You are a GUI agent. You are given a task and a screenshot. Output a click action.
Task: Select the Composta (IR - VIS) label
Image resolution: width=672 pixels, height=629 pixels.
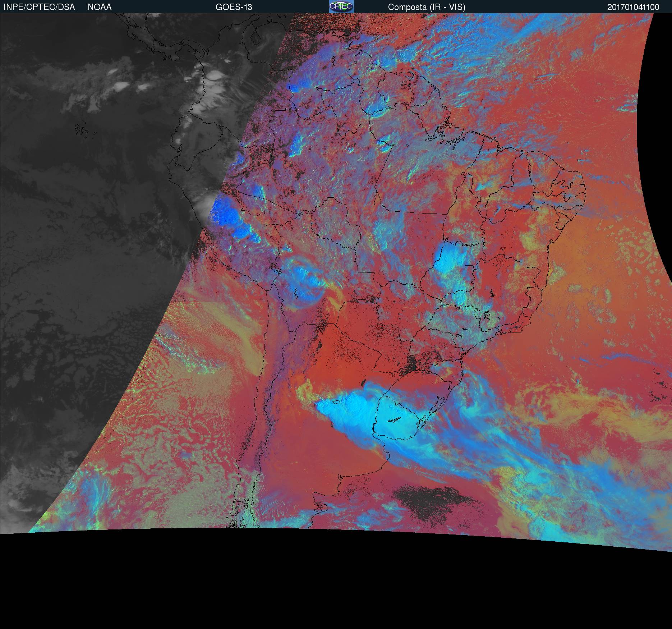click(427, 7)
